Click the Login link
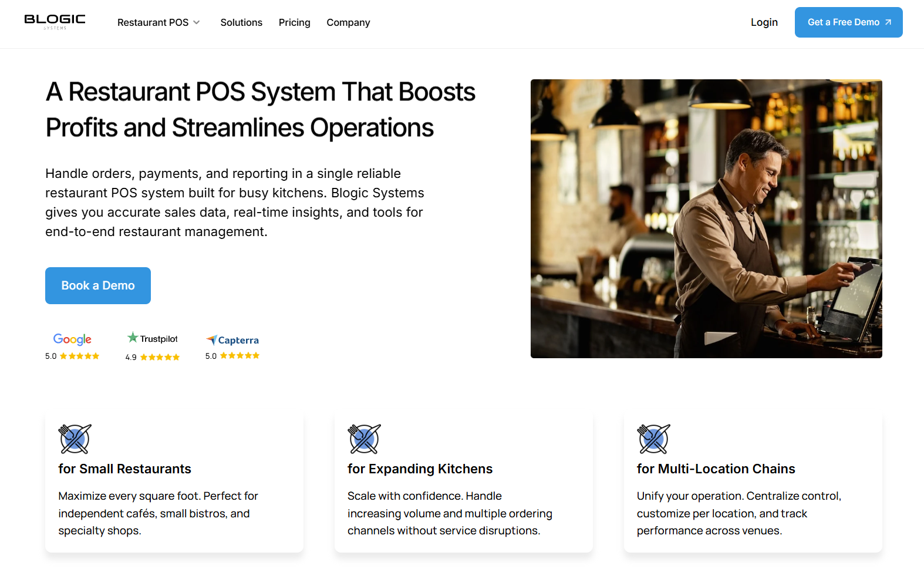Image resolution: width=924 pixels, height=579 pixels. point(764,22)
